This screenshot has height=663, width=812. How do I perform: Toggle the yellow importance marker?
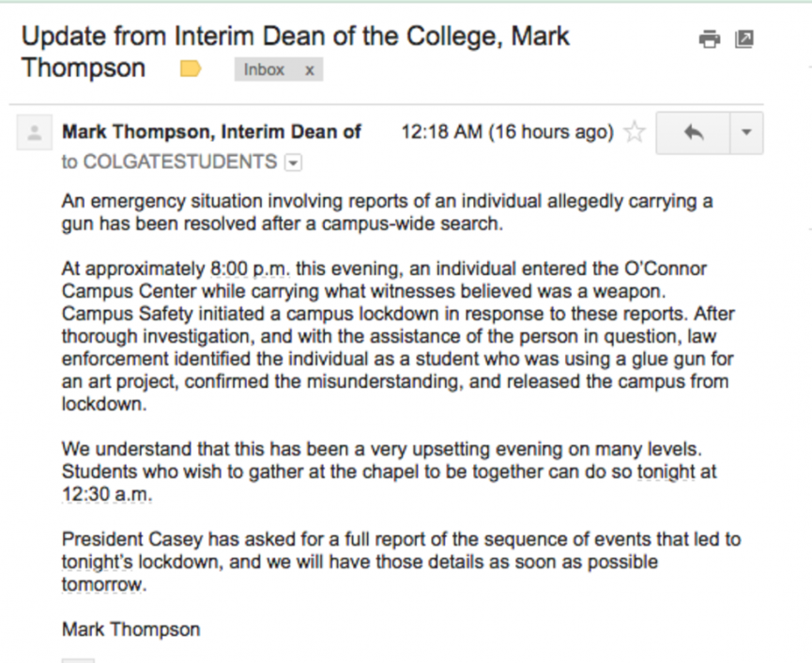(x=191, y=69)
